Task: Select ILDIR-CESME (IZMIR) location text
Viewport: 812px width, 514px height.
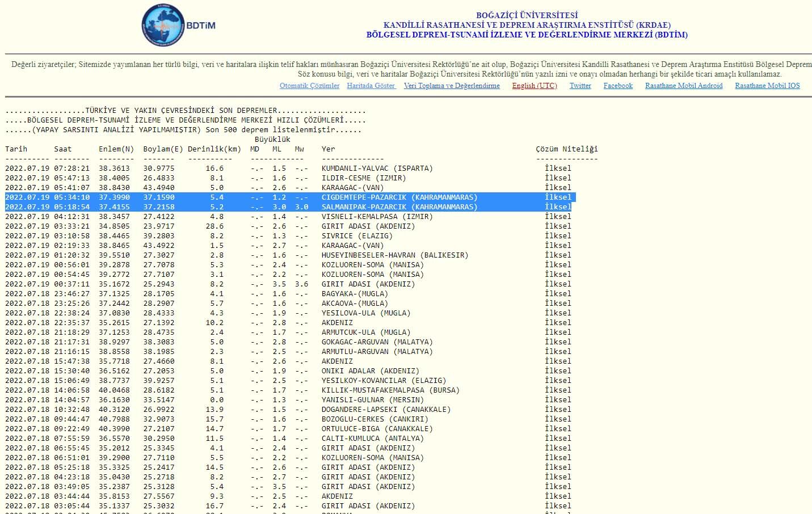Action: pyautogui.click(x=364, y=178)
